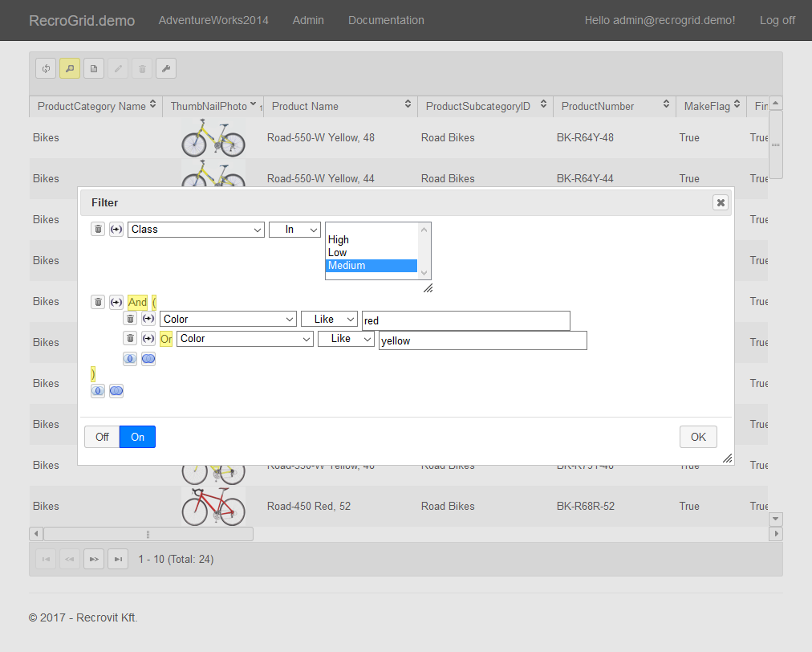Click the first page pager button

pos(46,559)
